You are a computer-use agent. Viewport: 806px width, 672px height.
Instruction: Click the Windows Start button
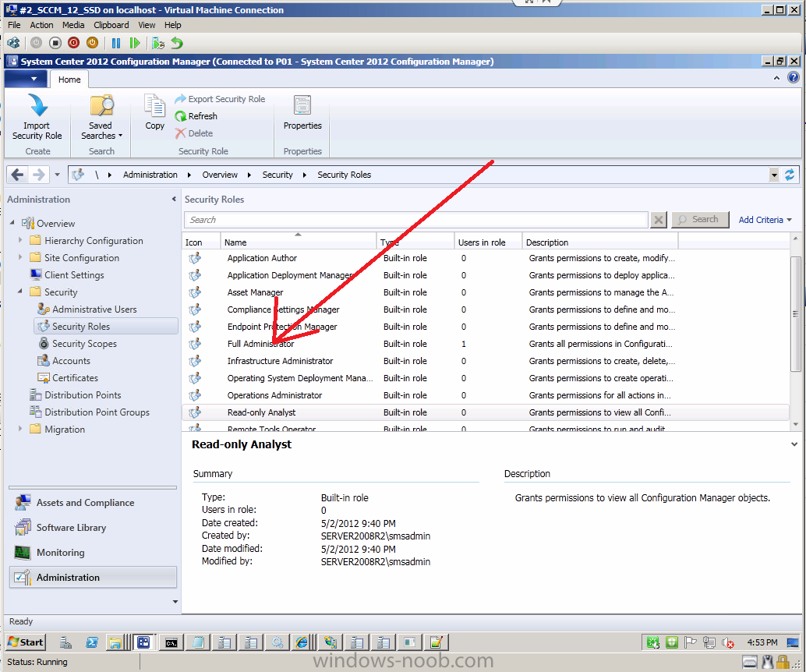(x=27, y=642)
